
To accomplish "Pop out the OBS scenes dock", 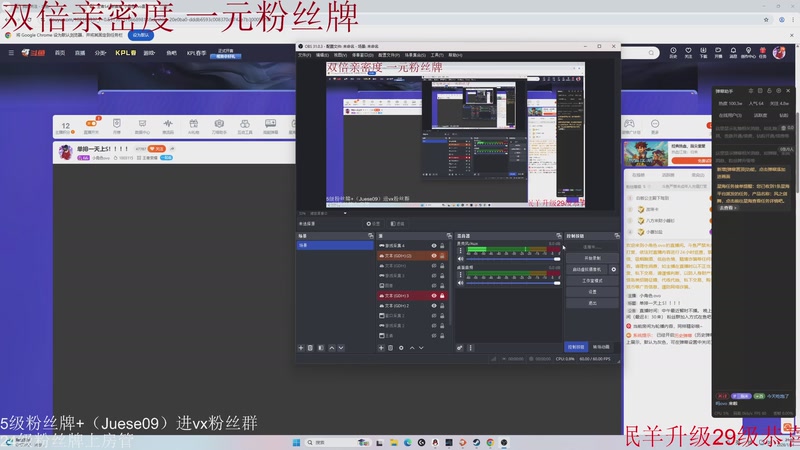I will (370, 236).
